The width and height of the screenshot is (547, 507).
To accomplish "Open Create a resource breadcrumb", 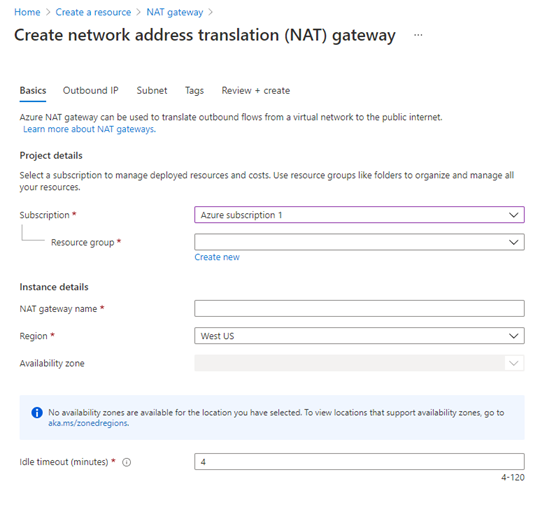I will [93, 12].
